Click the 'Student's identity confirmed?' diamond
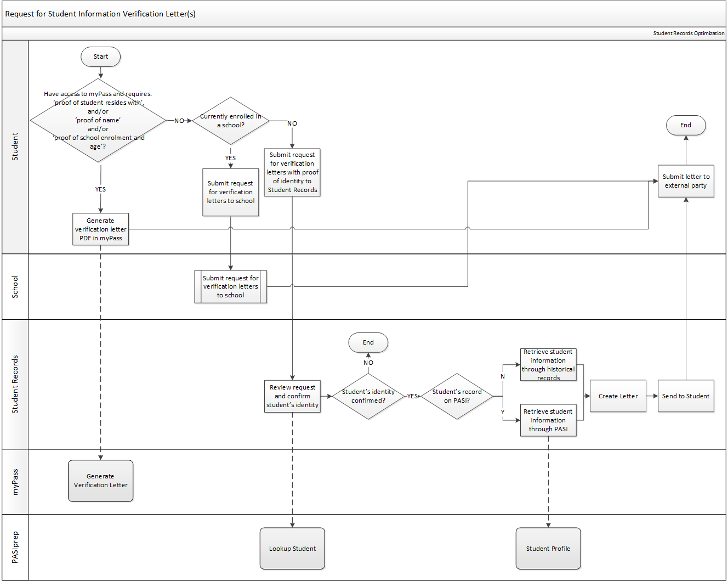Image resolution: width=728 pixels, height=581 pixels. coord(368,396)
